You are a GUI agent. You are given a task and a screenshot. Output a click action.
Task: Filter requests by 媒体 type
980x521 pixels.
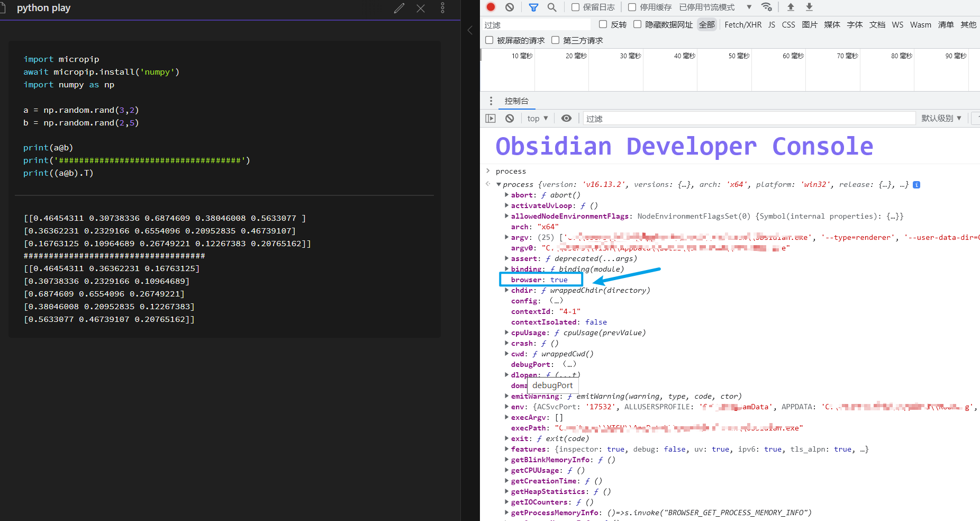click(832, 25)
